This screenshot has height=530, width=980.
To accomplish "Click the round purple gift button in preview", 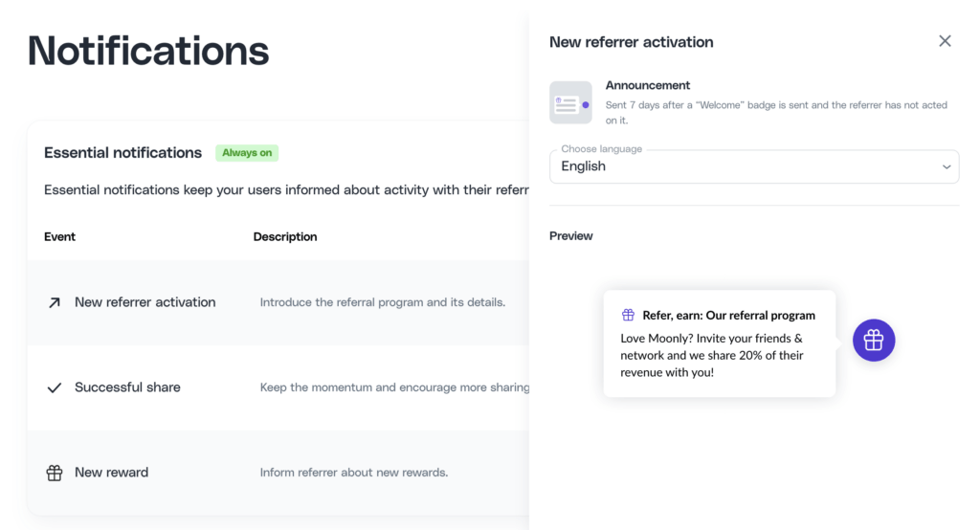I will click(873, 341).
